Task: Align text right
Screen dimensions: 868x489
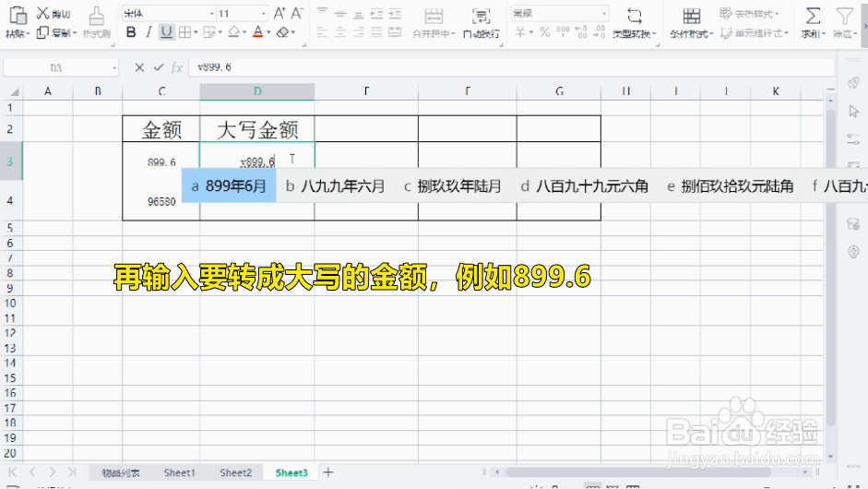Action: [x=359, y=32]
